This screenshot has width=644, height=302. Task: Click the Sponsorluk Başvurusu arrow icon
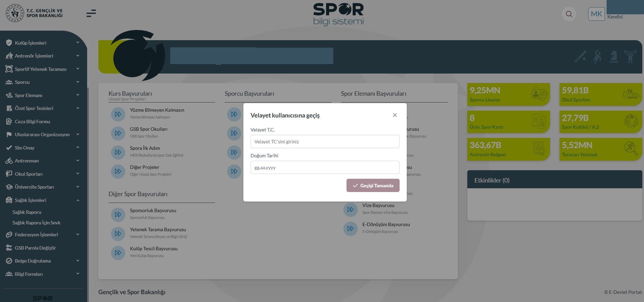[x=118, y=214]
